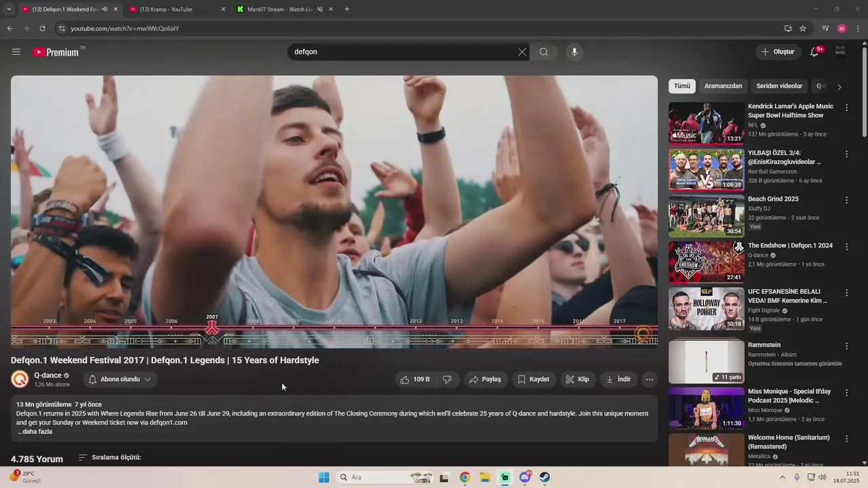Open a new browser tab
868x488 pixels.
click(x=347, y=9)
